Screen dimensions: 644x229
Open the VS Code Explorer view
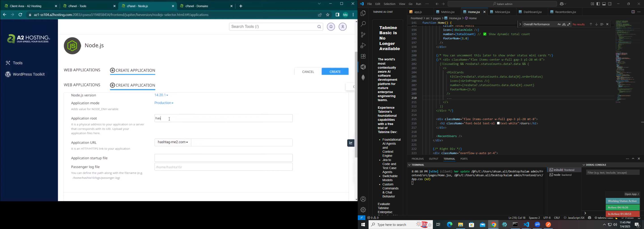pyautogui.click(x=363, y=13)
